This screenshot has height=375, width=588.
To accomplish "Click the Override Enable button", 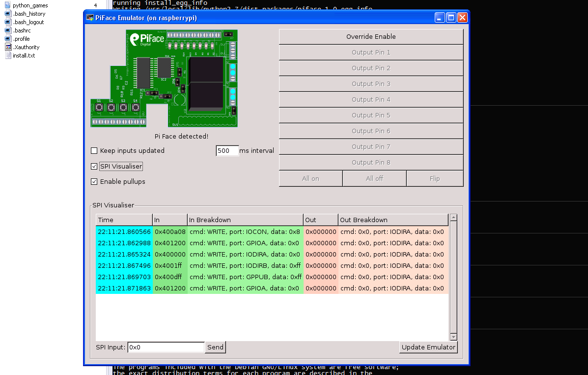I will [x=371, y=37].
